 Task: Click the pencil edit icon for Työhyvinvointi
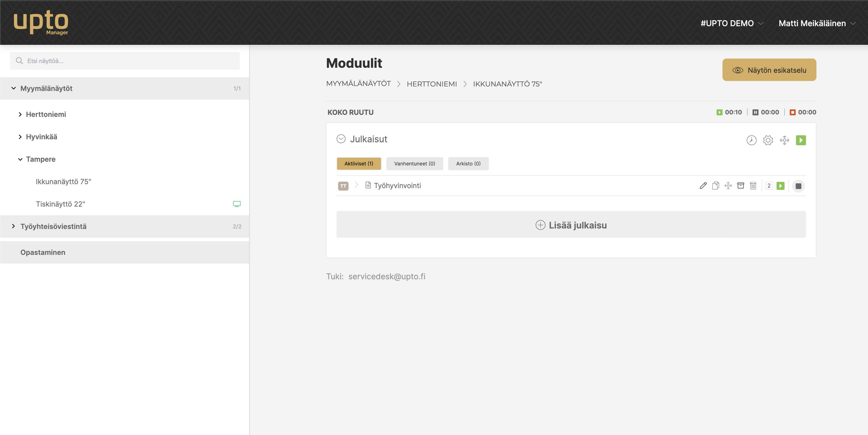pyautogui.click(x=703, y=186)
